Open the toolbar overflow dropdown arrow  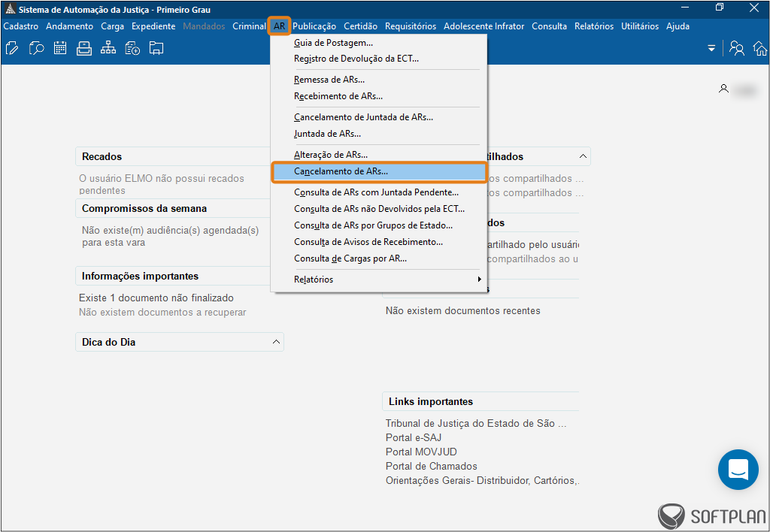[x=711, y=48]
